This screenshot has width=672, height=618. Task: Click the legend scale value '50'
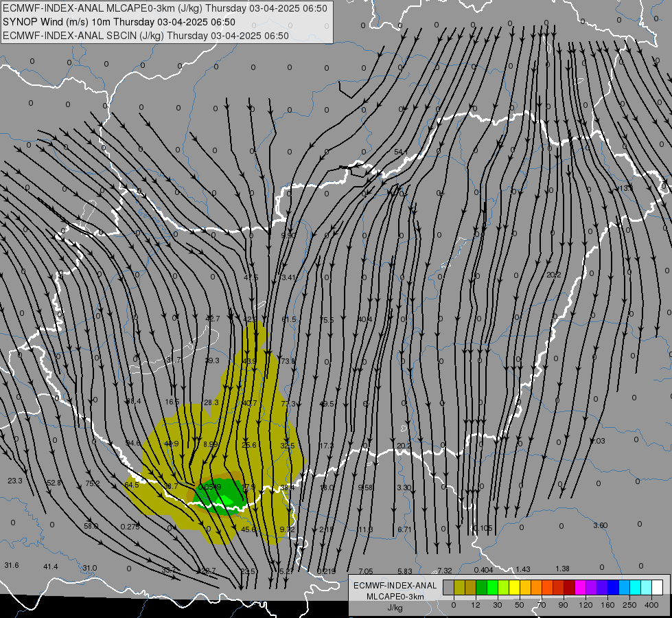(519, 605)
